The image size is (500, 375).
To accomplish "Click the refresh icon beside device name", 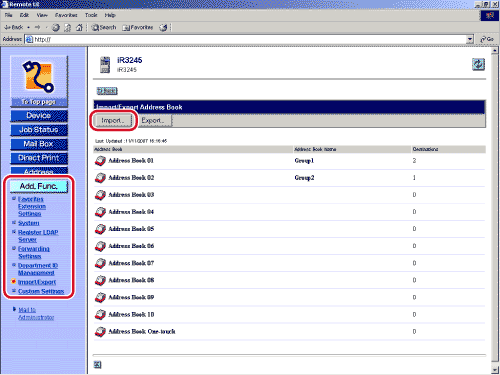I will tap(478, 64).
